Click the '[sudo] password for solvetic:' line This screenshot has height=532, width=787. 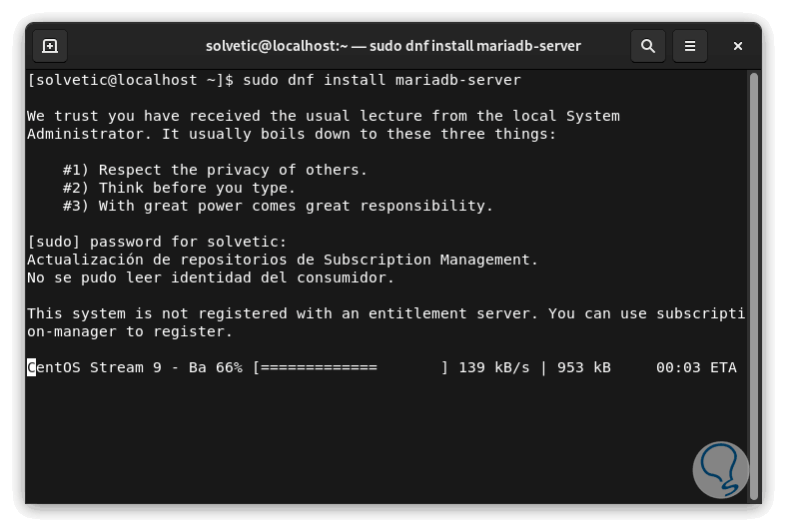[x=157, y=242]
